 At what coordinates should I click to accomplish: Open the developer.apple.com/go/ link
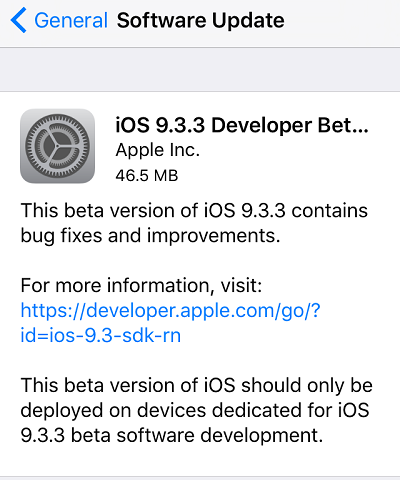(171, 311)
